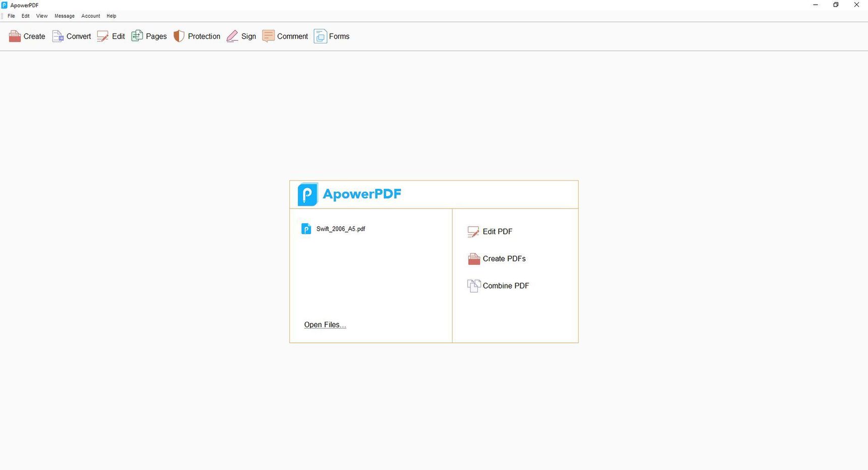This screenshot has height=470, width=868.
Task: Click the Edit PDF label
Action: click(x=498, y=231)
